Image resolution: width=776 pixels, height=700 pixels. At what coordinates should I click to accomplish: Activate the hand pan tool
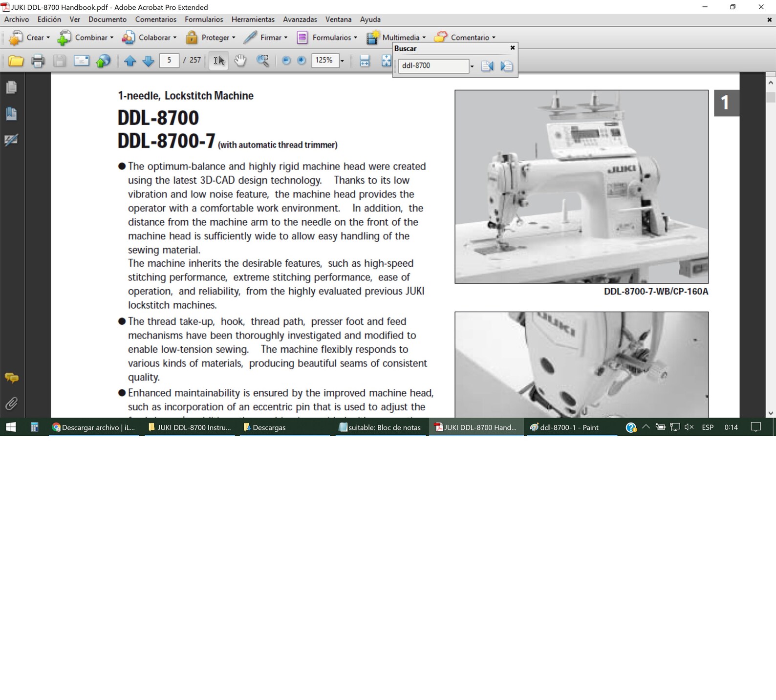pos(240,61)
